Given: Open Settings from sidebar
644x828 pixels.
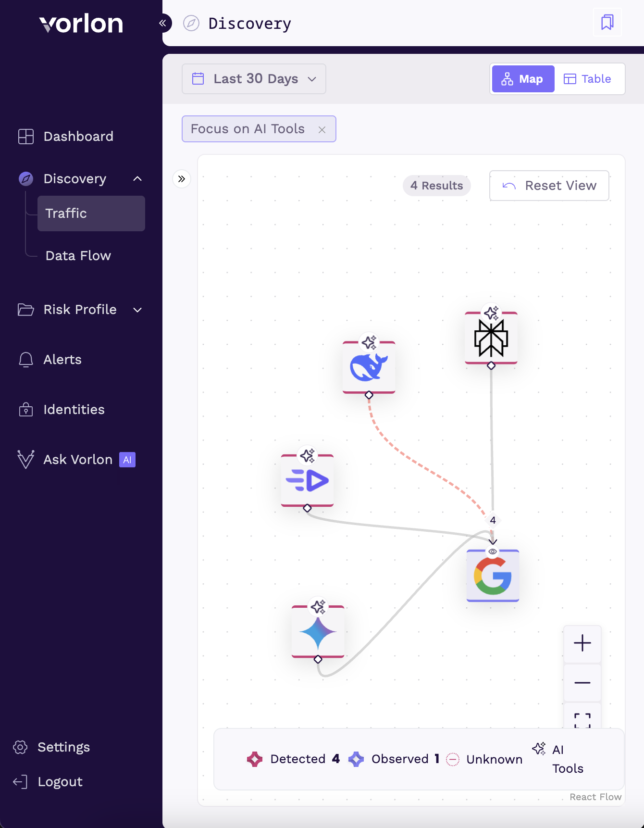Looking at the screenshot, I should point(63,747).
